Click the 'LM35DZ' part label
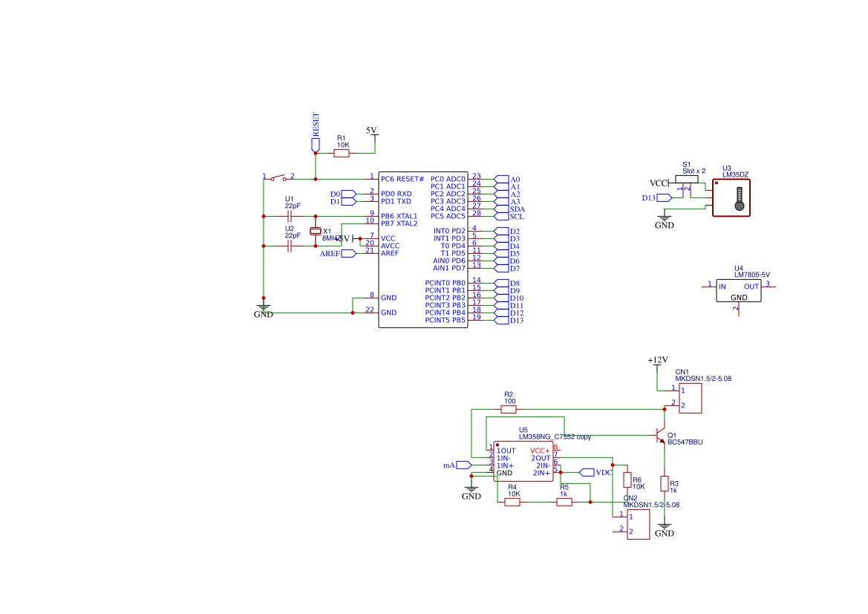 [735, 175]
